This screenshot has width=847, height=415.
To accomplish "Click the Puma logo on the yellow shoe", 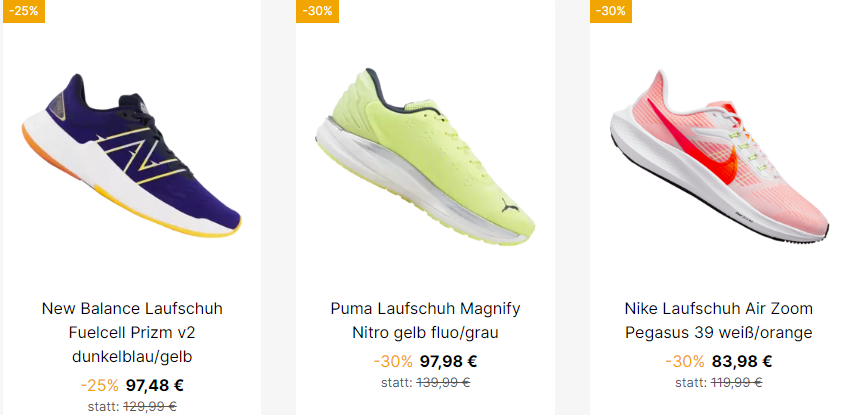I will 509,205.
